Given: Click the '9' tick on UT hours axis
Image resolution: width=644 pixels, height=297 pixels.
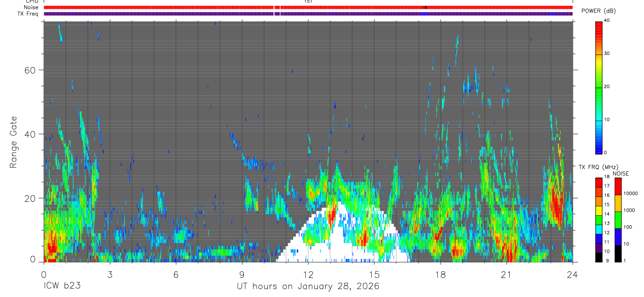Looking at the screenshot, I should point(242,273).
